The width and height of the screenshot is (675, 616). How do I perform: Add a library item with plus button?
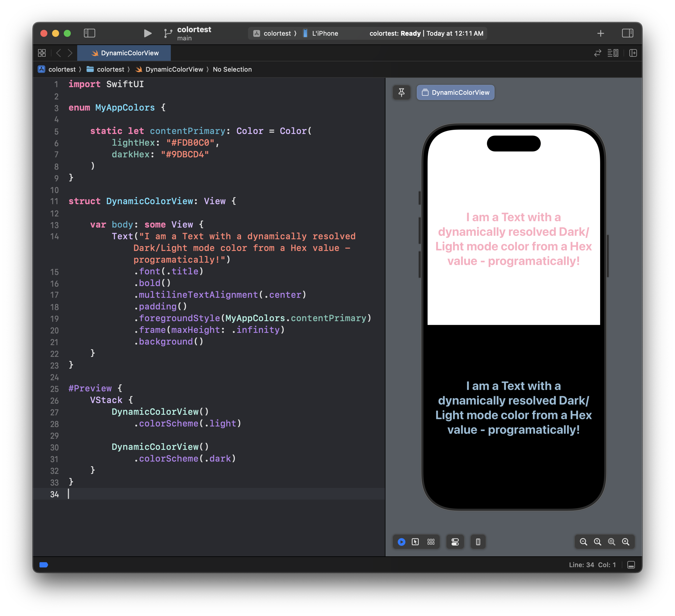[x=601, y=33]
